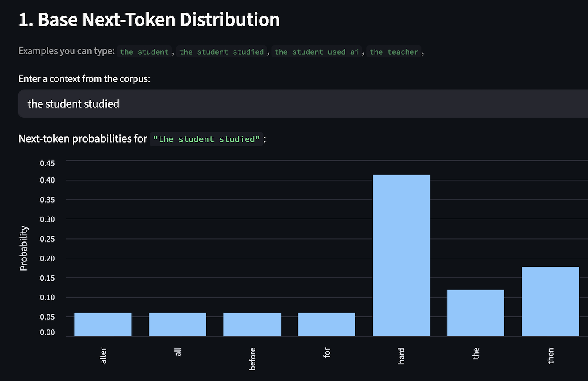Click the quoted context code label
Screen dimensions: 588x381
tap(206, 139)
